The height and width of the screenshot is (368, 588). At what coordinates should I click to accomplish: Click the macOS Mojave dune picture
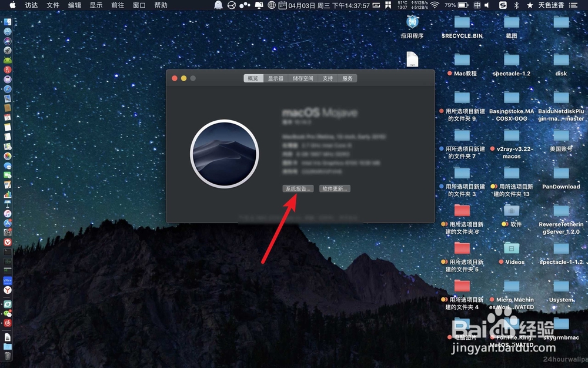[224, 154]
